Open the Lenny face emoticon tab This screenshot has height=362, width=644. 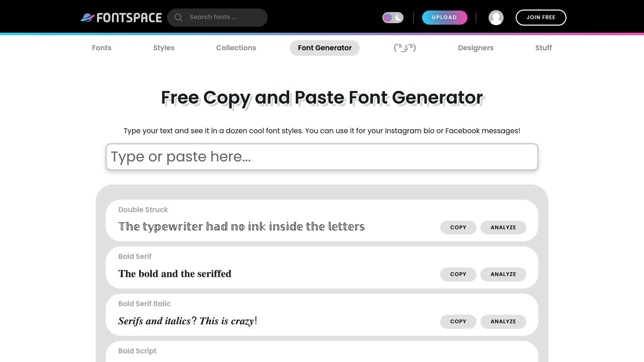tap(405, 48)
